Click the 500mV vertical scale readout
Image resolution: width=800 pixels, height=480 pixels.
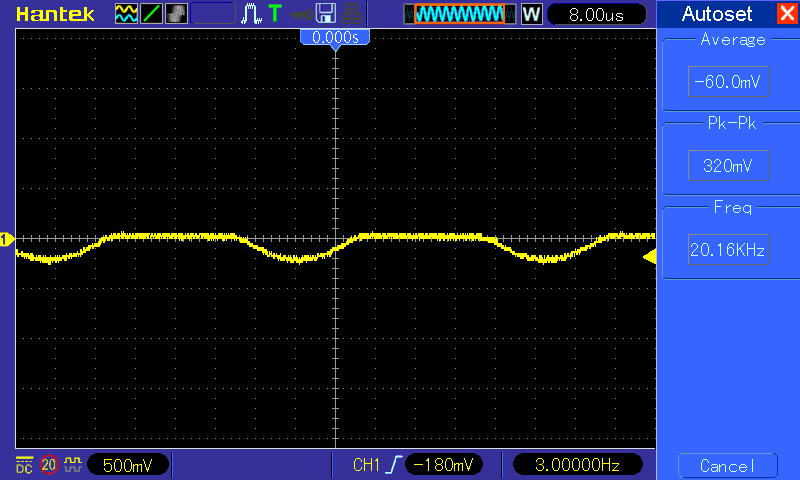pyautogui.click(x=128, y=465)
